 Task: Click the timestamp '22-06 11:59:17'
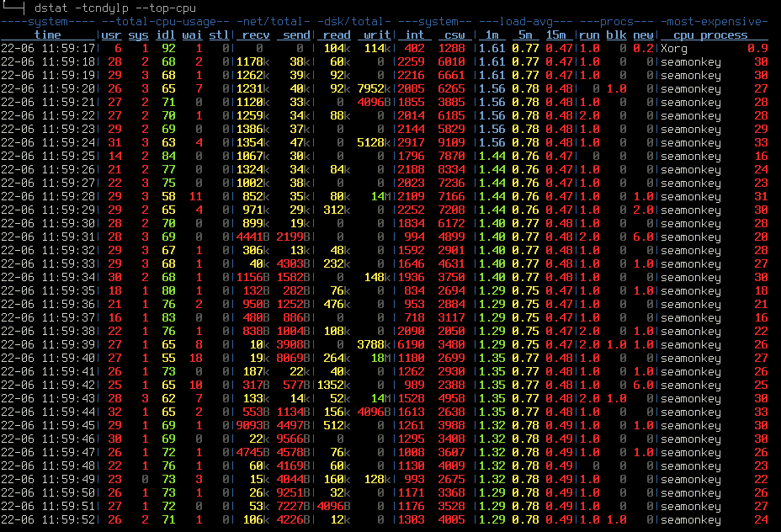[x=48, y=48]
